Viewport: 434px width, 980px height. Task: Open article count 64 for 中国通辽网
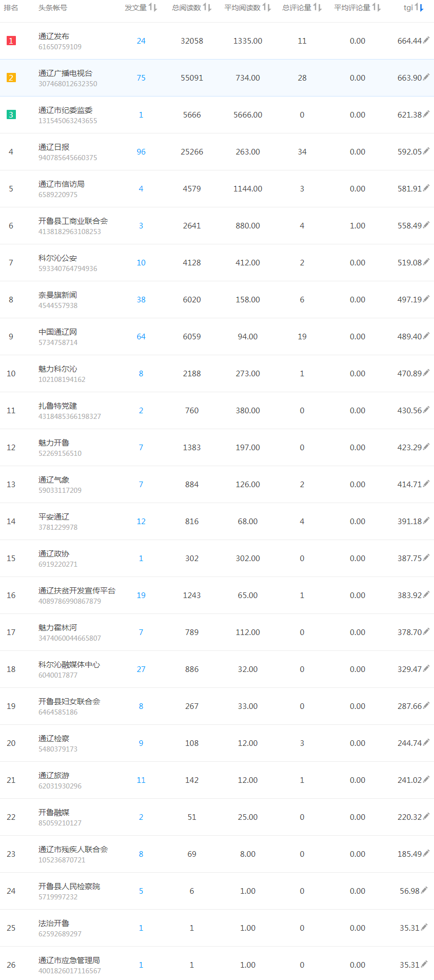coord(141,337)
